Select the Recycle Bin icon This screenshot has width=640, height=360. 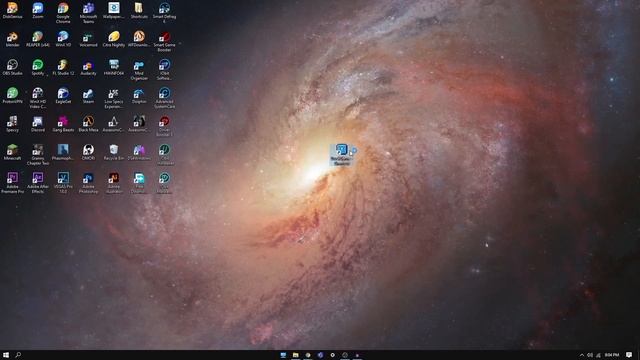click(113, 152)
